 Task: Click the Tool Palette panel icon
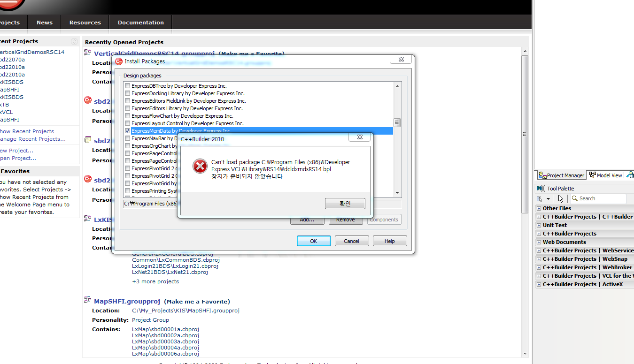click(540, 189)
